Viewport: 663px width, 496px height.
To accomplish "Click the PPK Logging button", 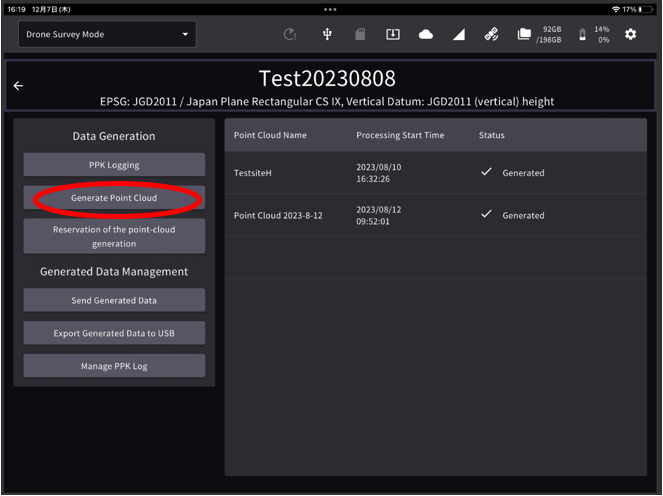I will (114, 165).
